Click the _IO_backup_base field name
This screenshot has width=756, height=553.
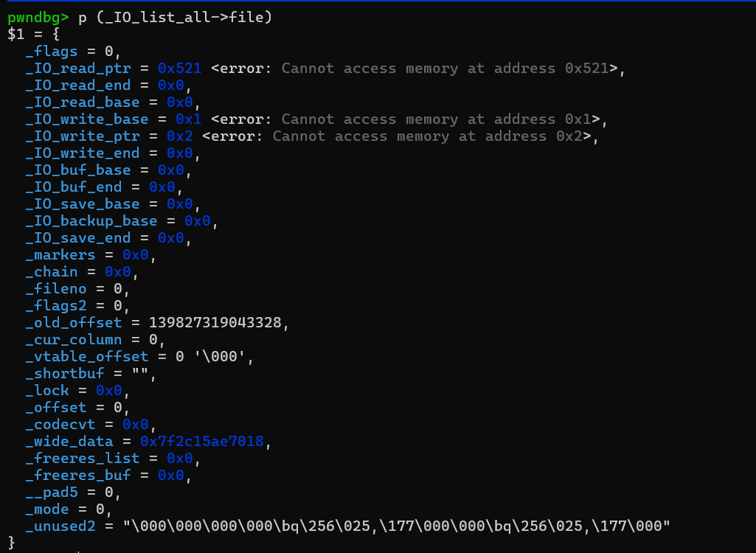(x=91, y=221)
